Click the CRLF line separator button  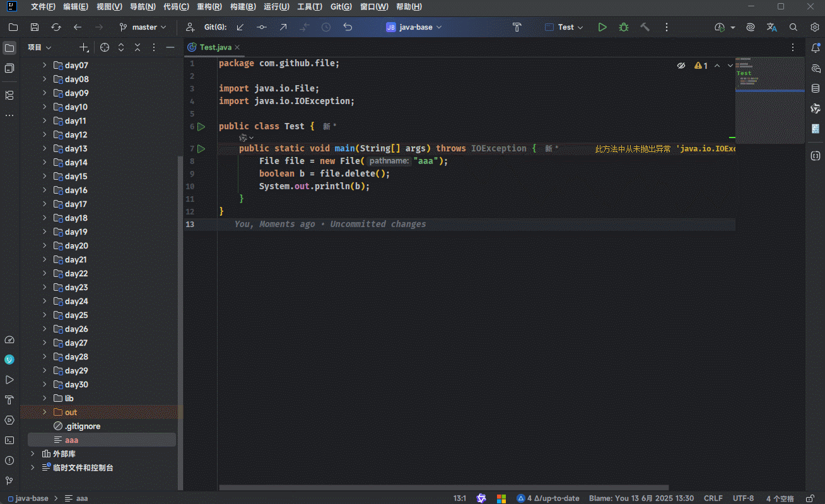coord(713,498)
